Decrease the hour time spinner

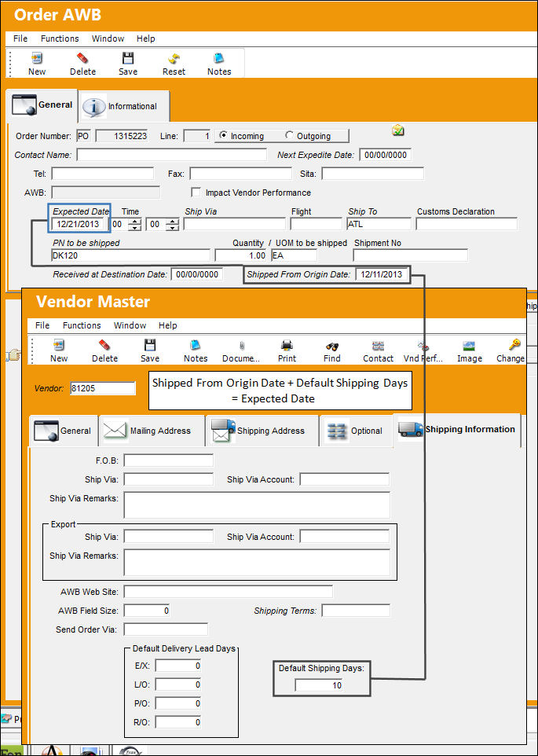[137, 227]
